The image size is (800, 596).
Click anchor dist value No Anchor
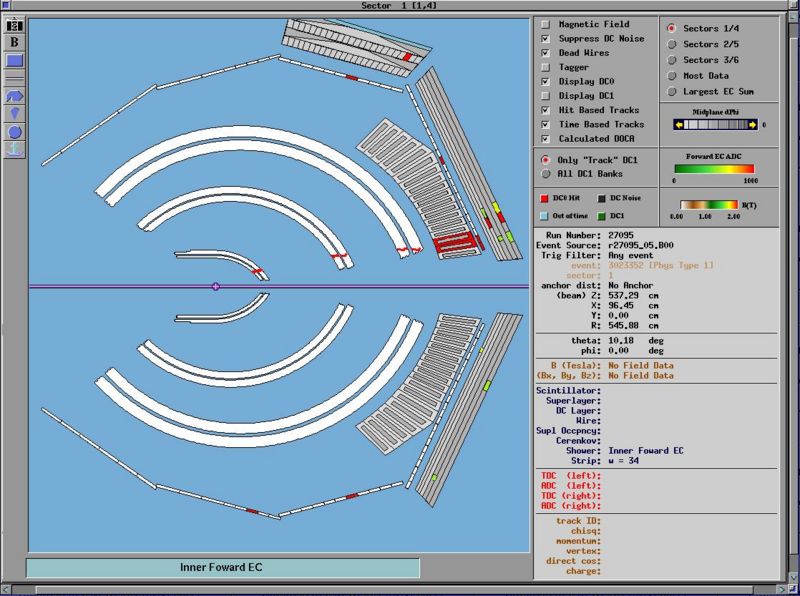click(x=631, y=285)
